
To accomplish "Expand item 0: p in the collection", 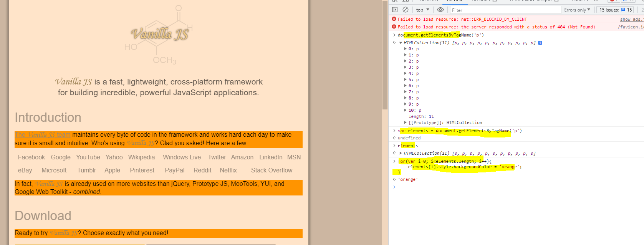I will pos(405,49).
